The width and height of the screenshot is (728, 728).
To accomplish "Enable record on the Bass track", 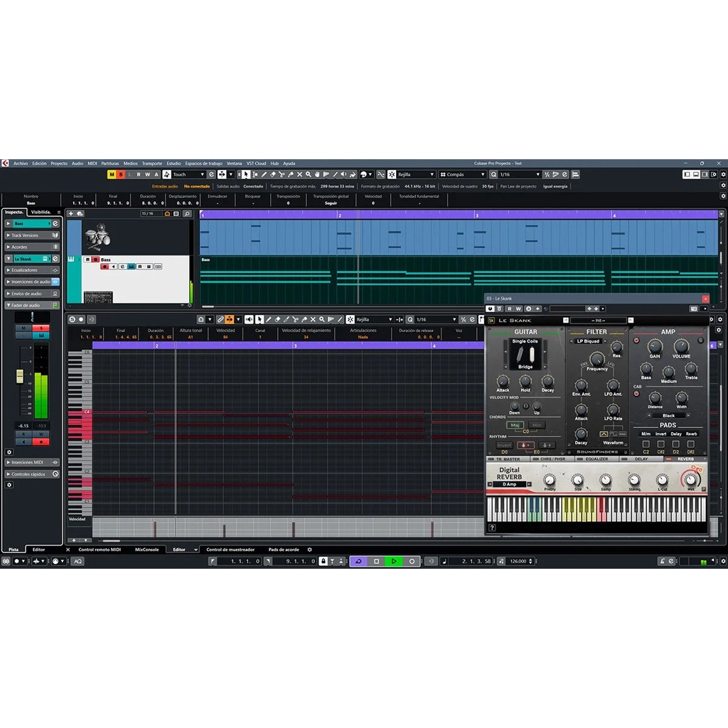I will click(x=105, y=267).
